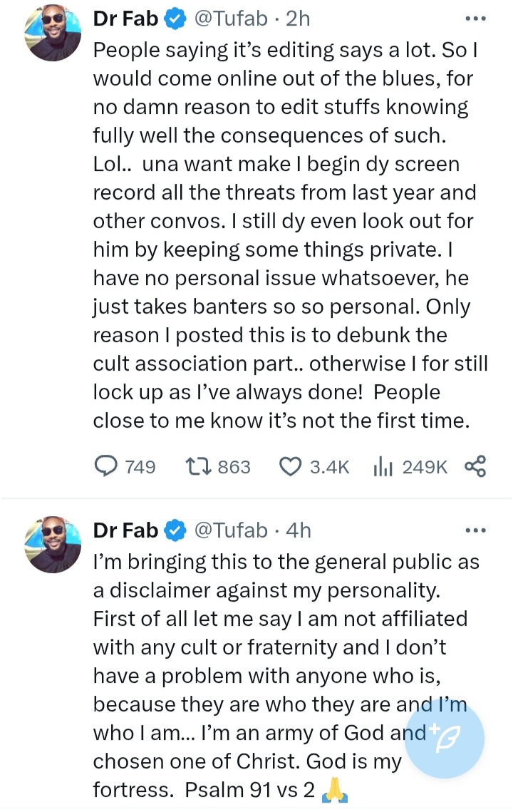Reply to the 2h-ago tweet
The height and width of the screenshot is (812, 513).
coord(106,466)
